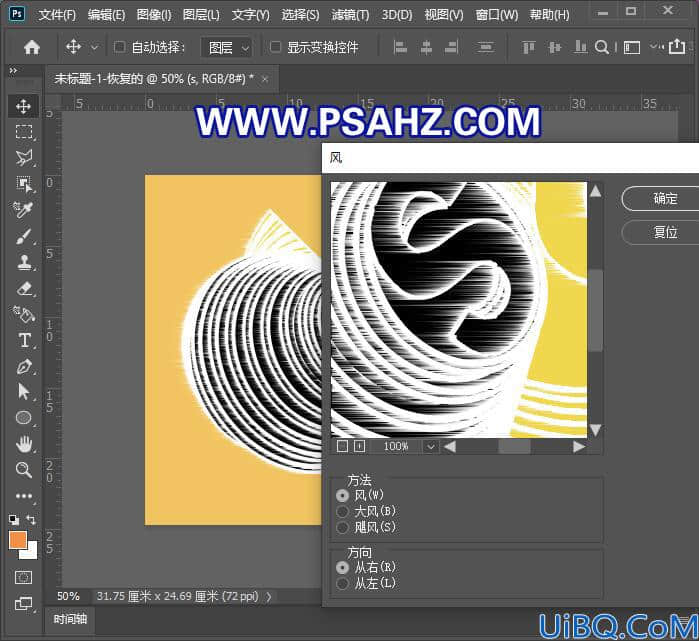Go to the Home screen
This screenshot has height=641, width=699.
[x=32, y=47]
